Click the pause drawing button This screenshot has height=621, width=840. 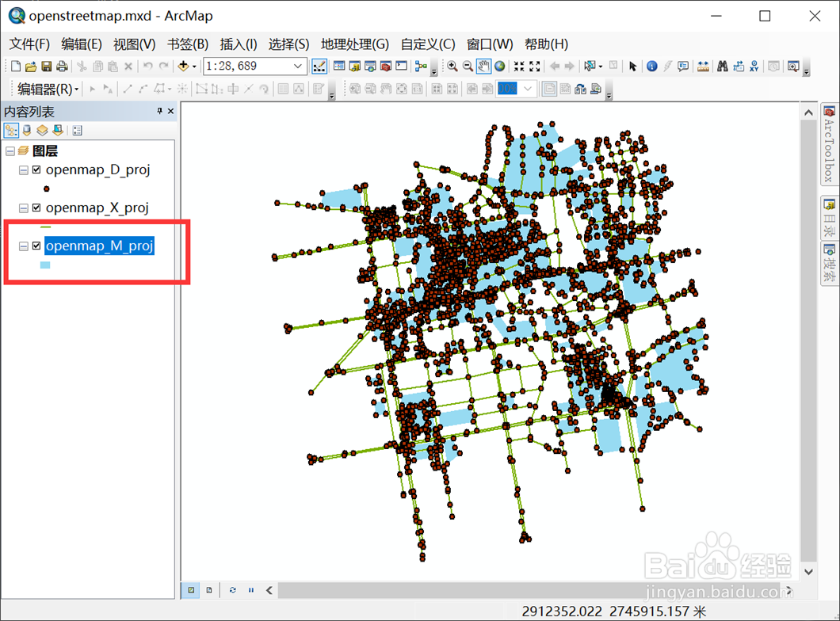[x=250, y=590]
